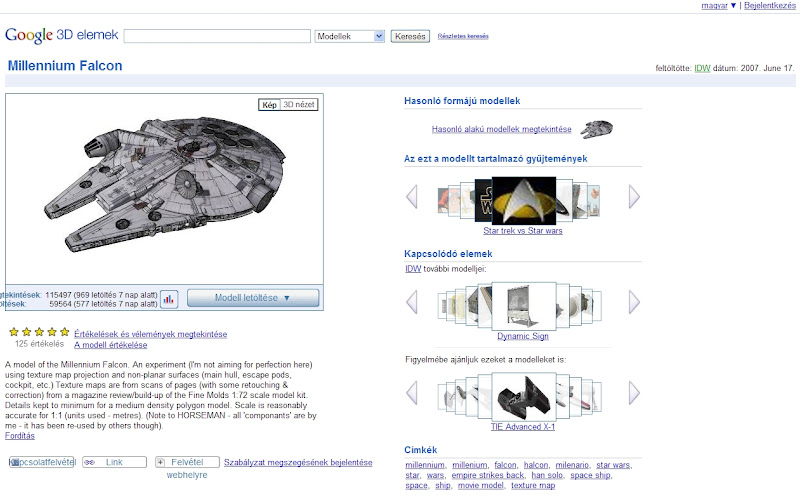Report violation via Szabályzat megszegésének bejelentése
The width and height of the screenshot is (800, 504).
pos(298,462)
